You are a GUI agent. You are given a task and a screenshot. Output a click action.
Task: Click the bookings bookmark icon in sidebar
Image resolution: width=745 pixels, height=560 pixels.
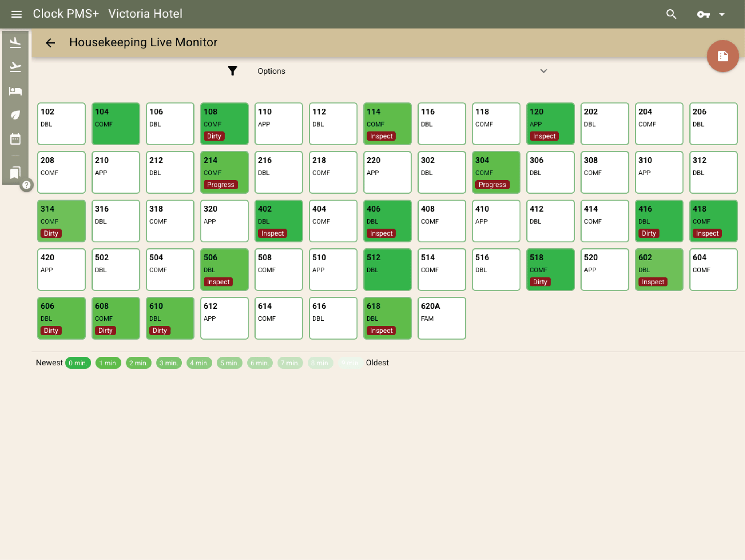tap(15, 172)
